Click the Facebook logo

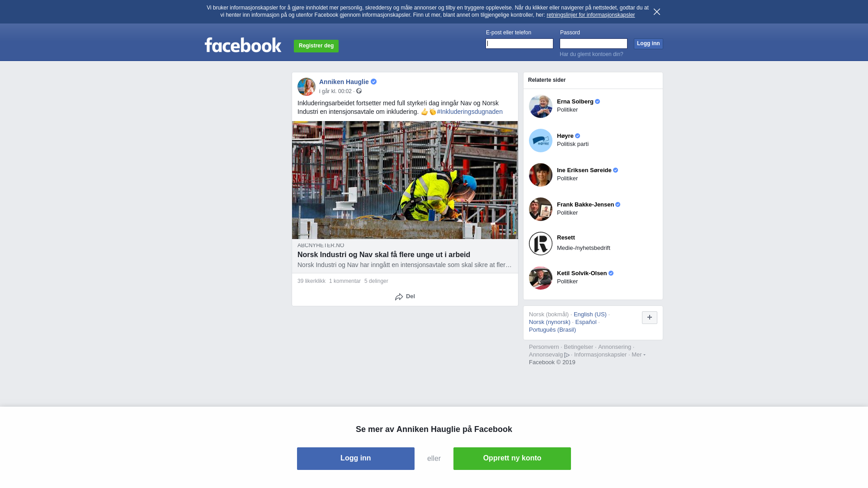point(243,45)
